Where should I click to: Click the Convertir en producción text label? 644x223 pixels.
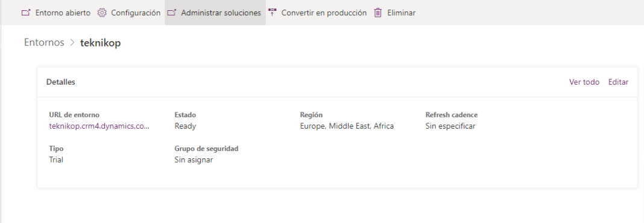[324, 13]
